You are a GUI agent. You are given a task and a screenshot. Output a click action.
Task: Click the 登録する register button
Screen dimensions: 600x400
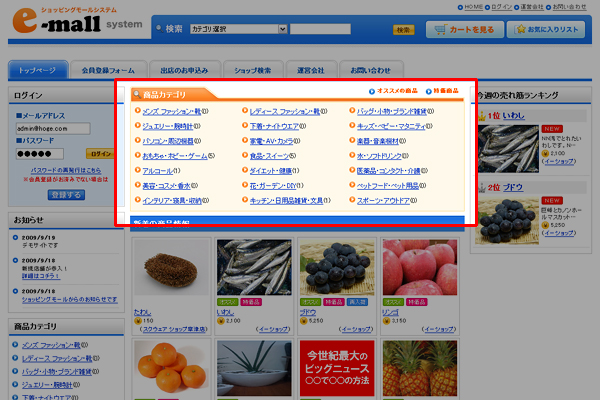click(66, 194)
